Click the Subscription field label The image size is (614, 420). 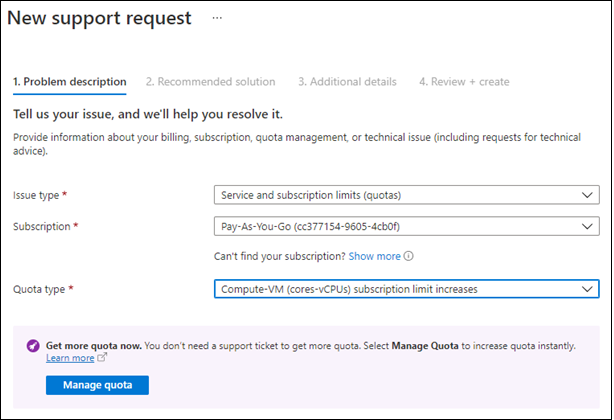point(43,227)
